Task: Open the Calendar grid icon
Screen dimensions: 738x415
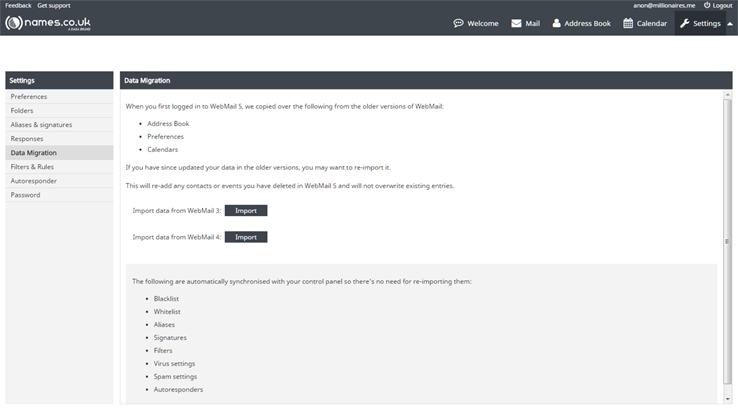Action: (628, 23)
